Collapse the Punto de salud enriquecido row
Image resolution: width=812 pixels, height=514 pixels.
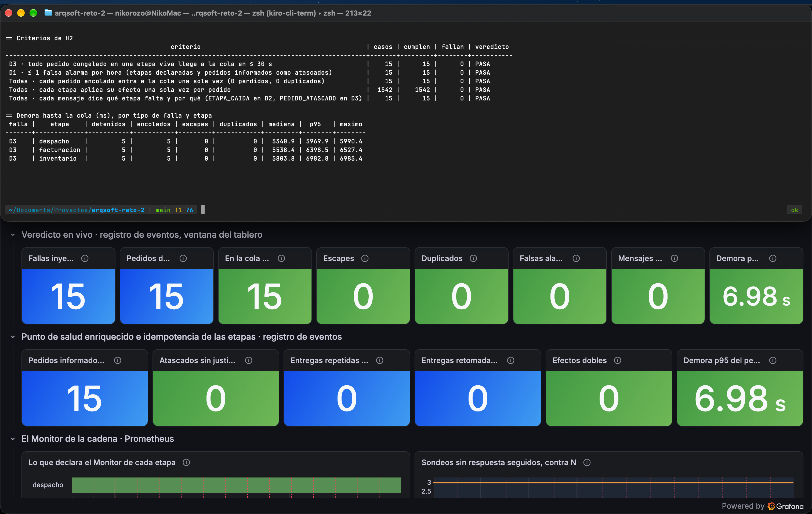[x=13, y=336]
